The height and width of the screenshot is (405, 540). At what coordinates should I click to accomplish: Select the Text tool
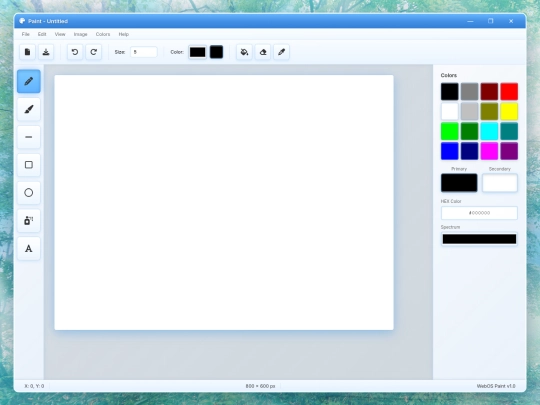[x=29, y=248]
